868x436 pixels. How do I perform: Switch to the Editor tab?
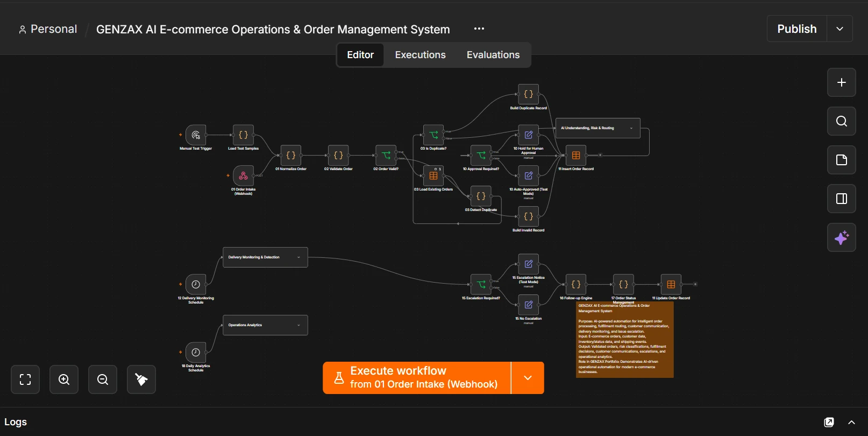pos(360,55)
